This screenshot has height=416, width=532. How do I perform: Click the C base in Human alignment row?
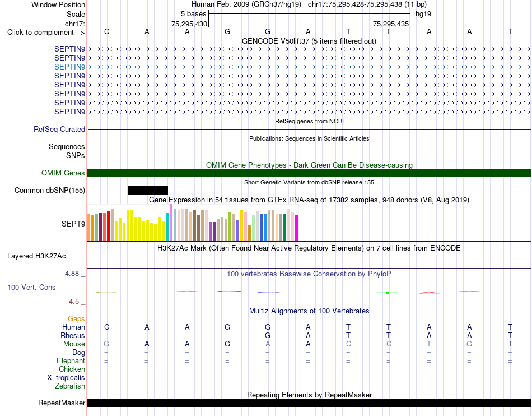pyautogui.click(x=106, y=327)
